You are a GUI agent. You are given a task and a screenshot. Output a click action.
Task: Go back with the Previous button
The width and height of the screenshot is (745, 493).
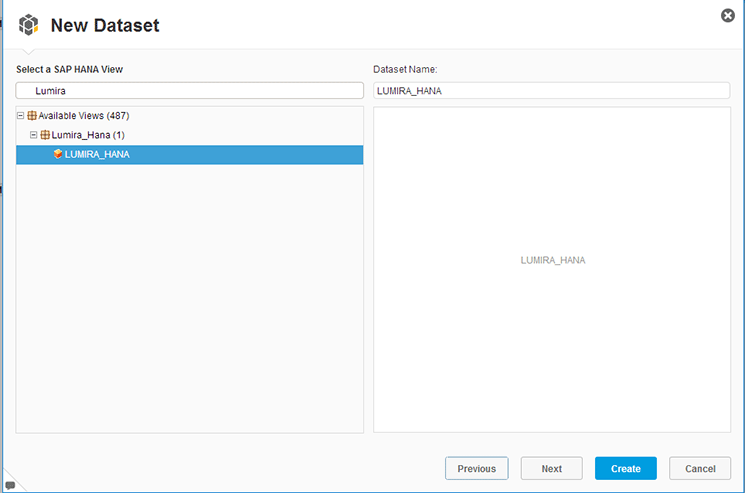tap(477, 468)
